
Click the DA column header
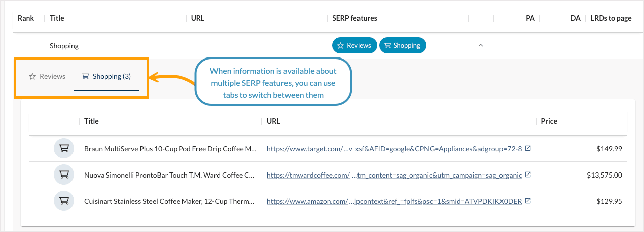tap(575, 18)
